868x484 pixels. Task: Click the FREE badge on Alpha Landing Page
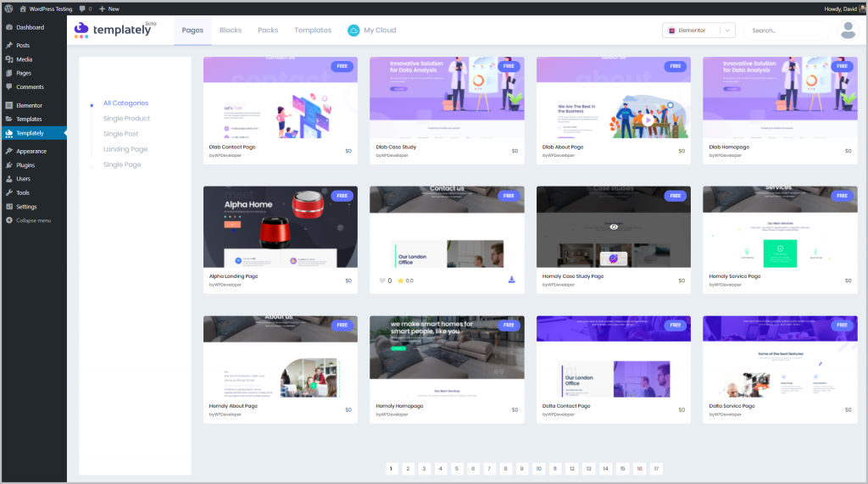pyautogui.click(x=342, y=196)
